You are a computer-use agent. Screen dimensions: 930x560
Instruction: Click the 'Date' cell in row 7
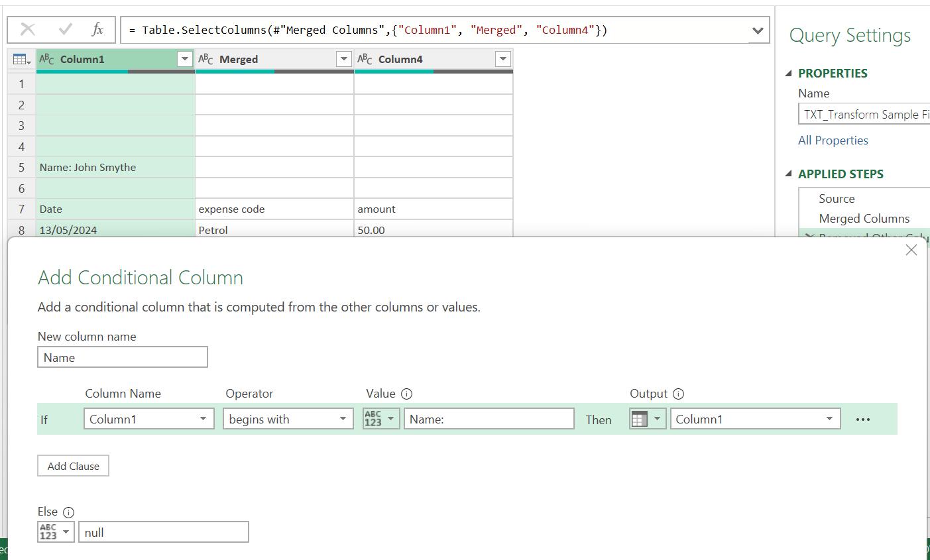pos(115,209)
